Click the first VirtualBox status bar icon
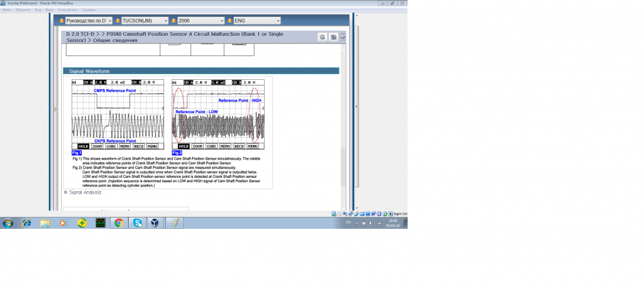 pyautogui.click(x=334, y=214)
